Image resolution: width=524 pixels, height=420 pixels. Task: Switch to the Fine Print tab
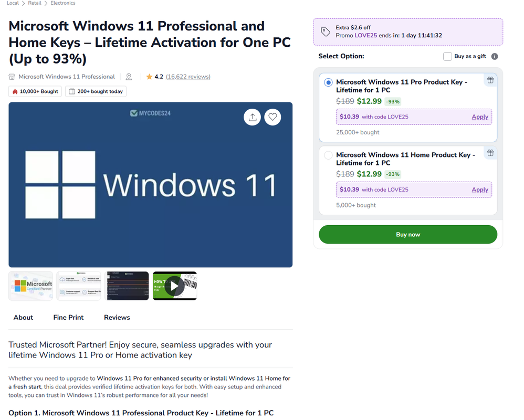68,318
